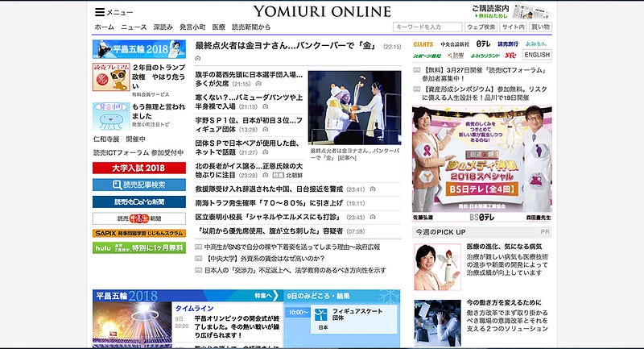The width and height of the screenshot is (644, 349).
Task: Click camera icon below the top headline
Action: (197, 58)
